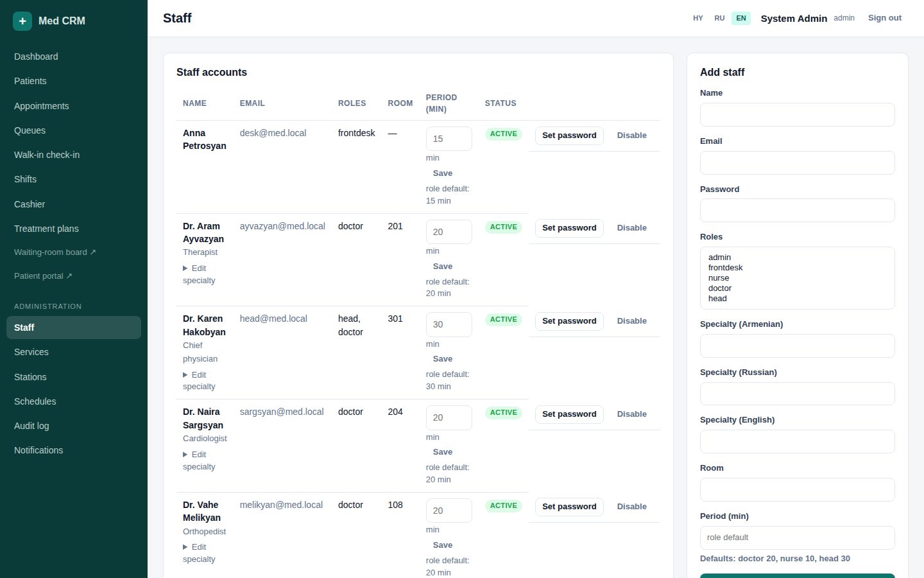The width and height of the screenshot is (924, 578).
Task: Disable Dr. Vahe Melikyan's account
Action: pyautogui.click(x=631, y=507)
